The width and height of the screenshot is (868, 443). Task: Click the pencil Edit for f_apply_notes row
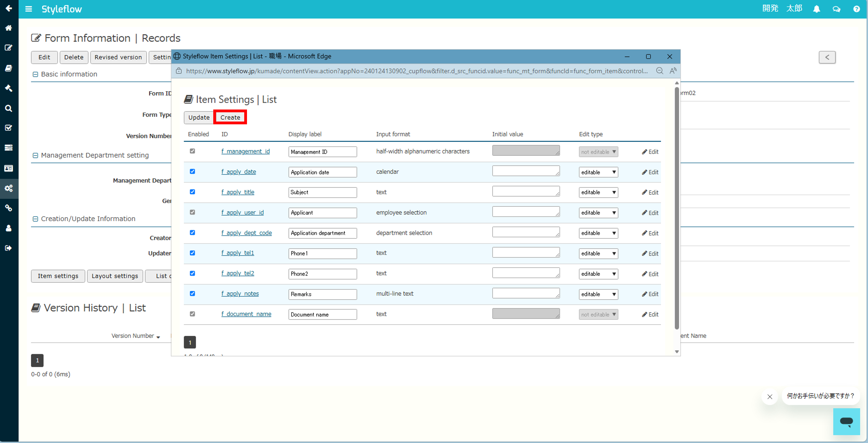click(650, 294)
